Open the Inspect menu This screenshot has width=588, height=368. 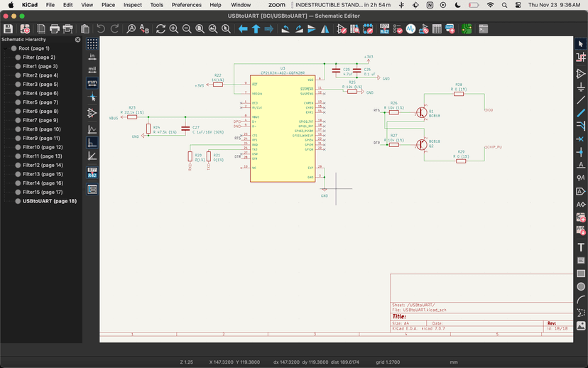click(132, 5)
